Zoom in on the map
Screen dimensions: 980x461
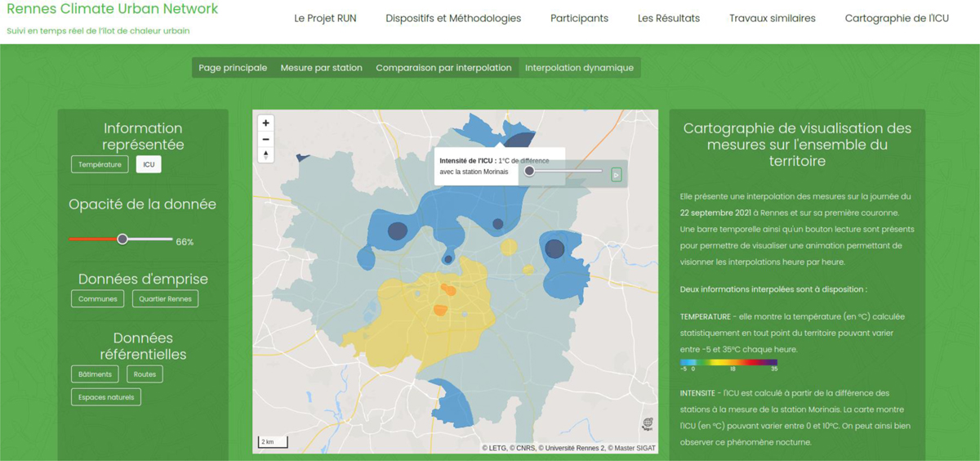[265, 123]
